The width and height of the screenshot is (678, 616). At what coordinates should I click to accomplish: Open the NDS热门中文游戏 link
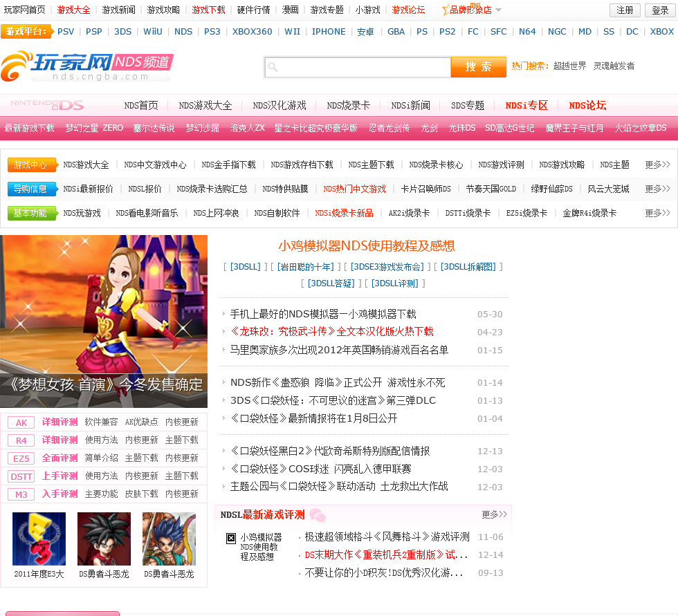pyautogui.click(x=354, y=189)
